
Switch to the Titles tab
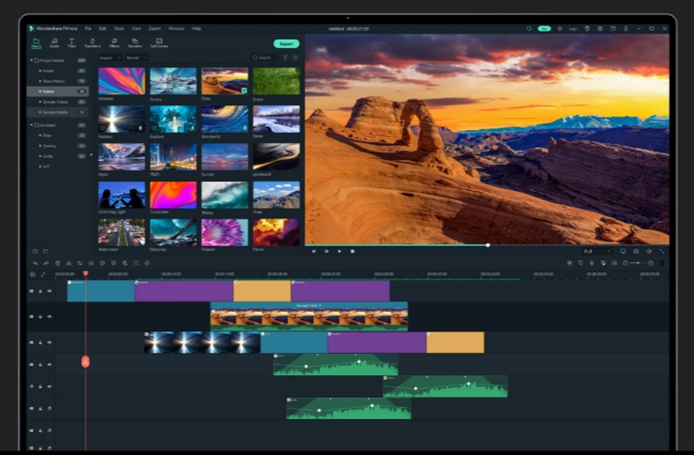(72, 43)
